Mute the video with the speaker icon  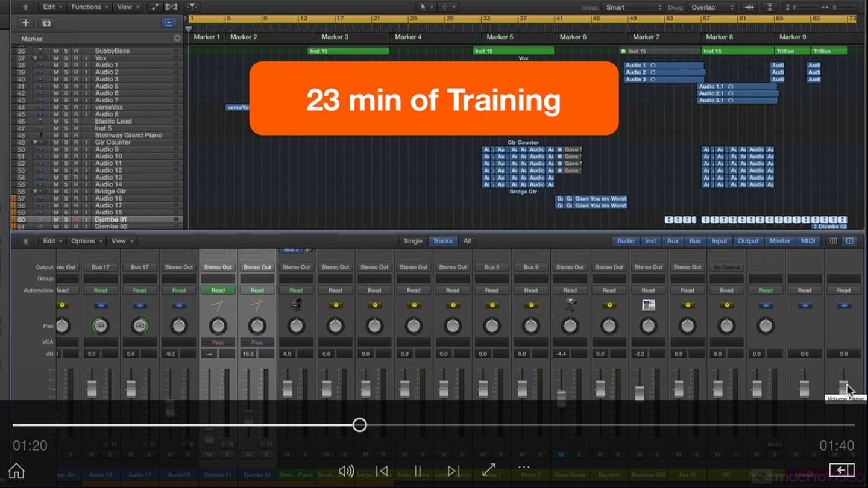coord(347,471)
